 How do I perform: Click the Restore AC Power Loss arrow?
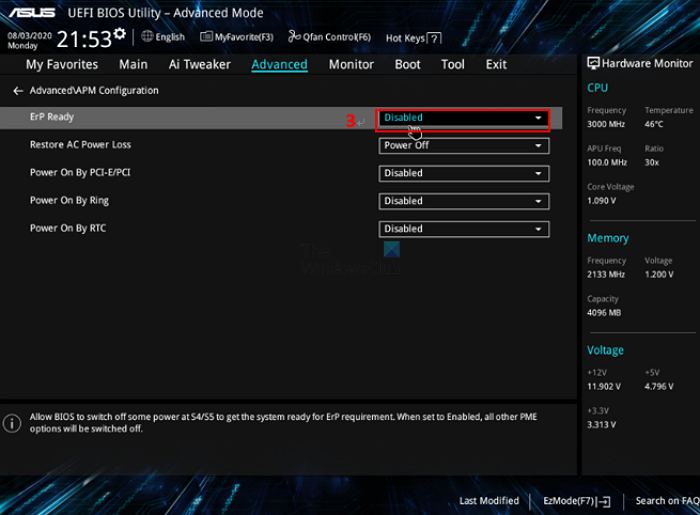538,146
